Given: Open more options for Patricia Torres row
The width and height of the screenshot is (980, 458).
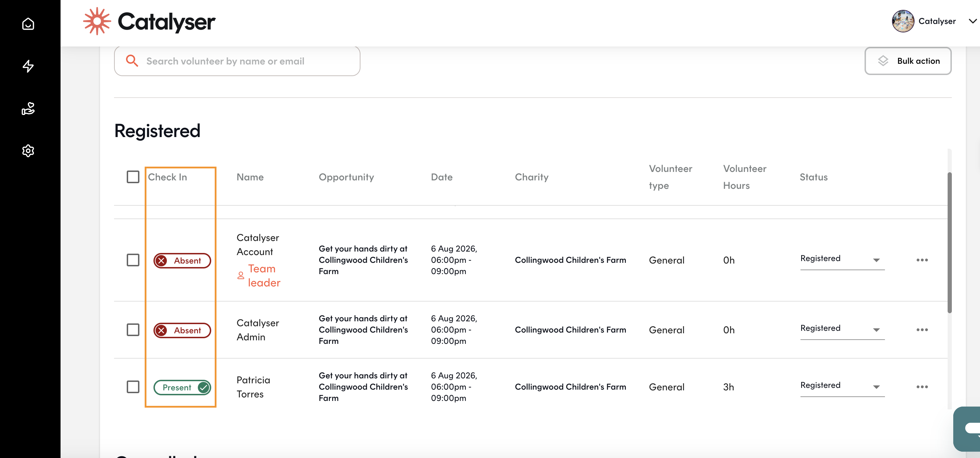Looking at the screenshot, I should pos(922,387).
